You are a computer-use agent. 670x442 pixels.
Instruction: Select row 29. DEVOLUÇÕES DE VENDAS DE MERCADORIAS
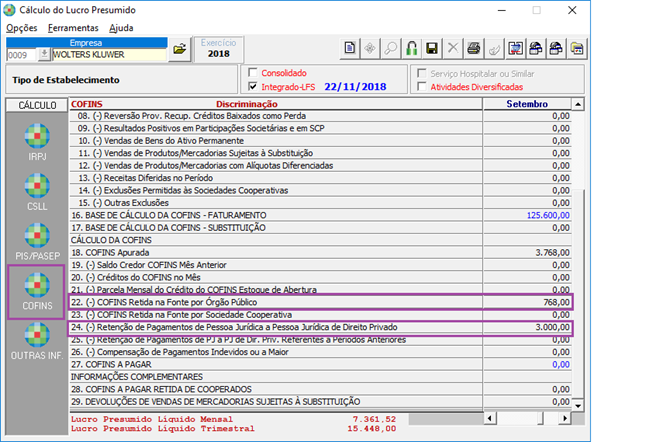[x=276, y=402]
